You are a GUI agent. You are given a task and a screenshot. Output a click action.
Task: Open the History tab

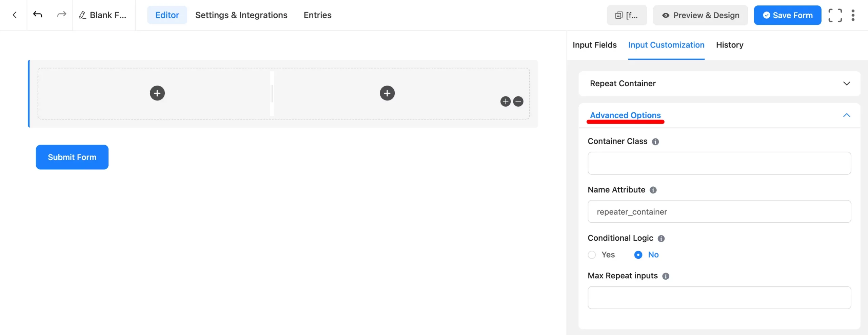(x=729, y=45)
